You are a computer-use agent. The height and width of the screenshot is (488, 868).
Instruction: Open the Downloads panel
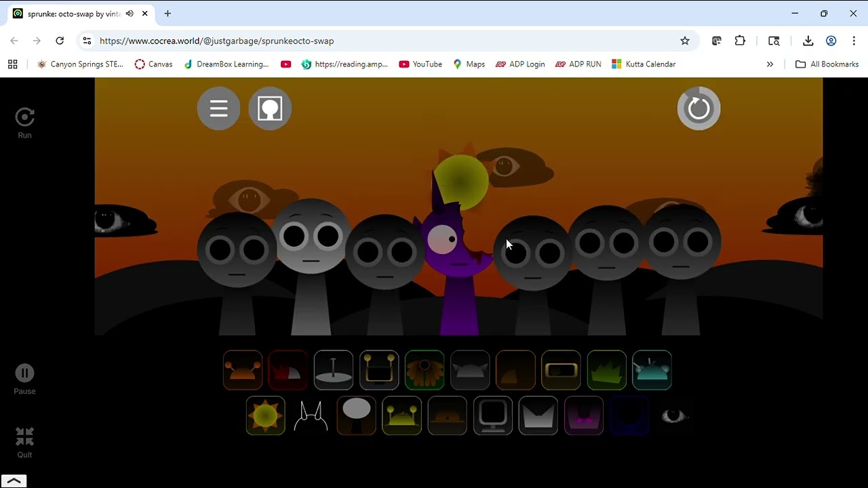808,41
